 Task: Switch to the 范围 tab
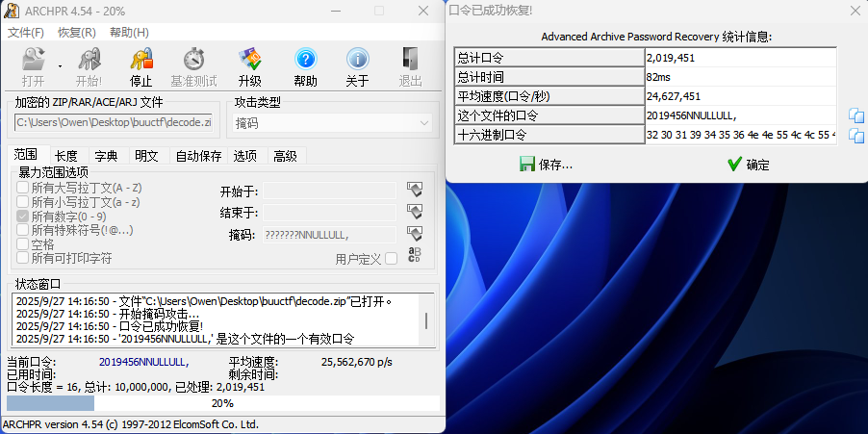coord(25,155)
